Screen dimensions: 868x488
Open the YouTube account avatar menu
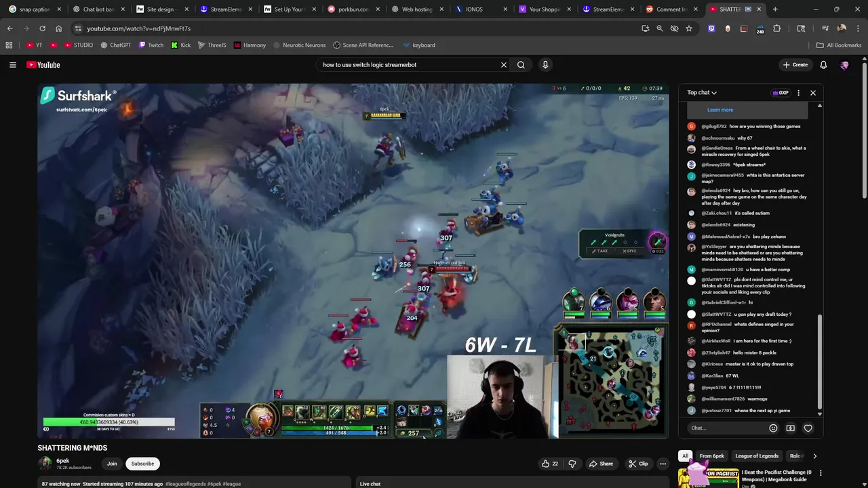coord(844,65)
